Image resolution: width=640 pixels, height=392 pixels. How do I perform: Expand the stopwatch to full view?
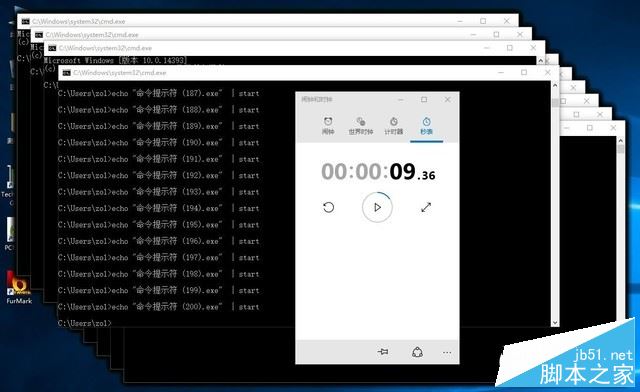click(x=426, y=207)
